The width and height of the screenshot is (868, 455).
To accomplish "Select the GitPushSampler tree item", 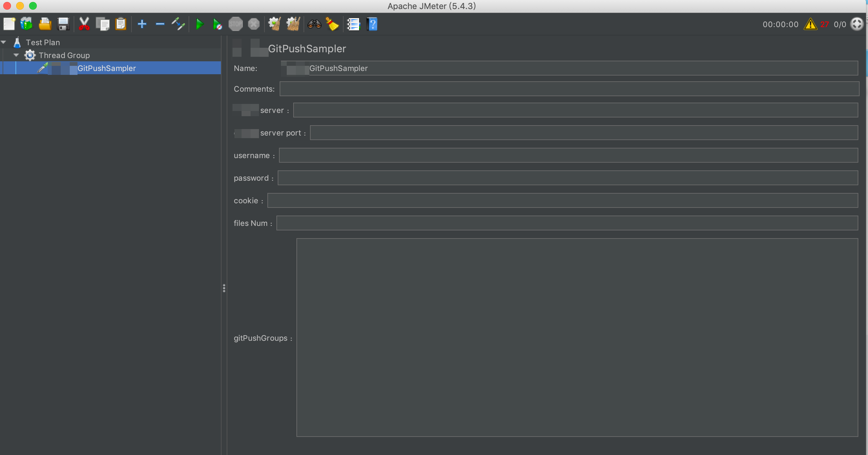I will [x=107, y=68].
